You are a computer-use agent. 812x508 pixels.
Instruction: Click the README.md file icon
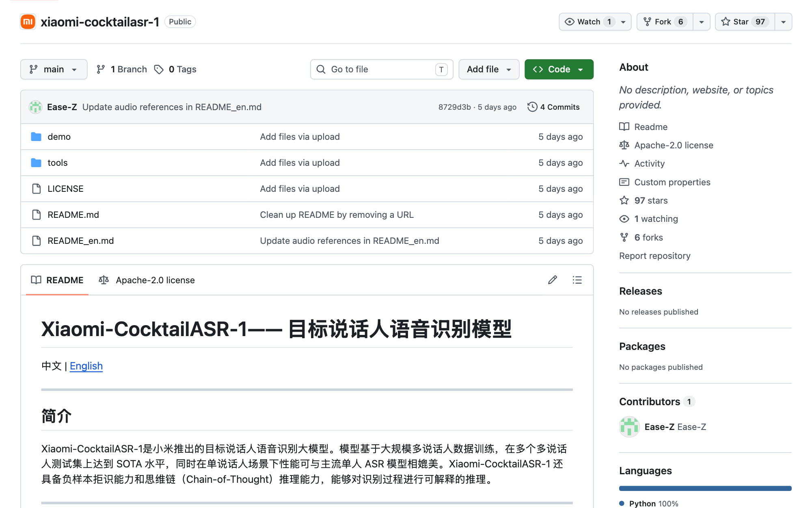[36, 215]
